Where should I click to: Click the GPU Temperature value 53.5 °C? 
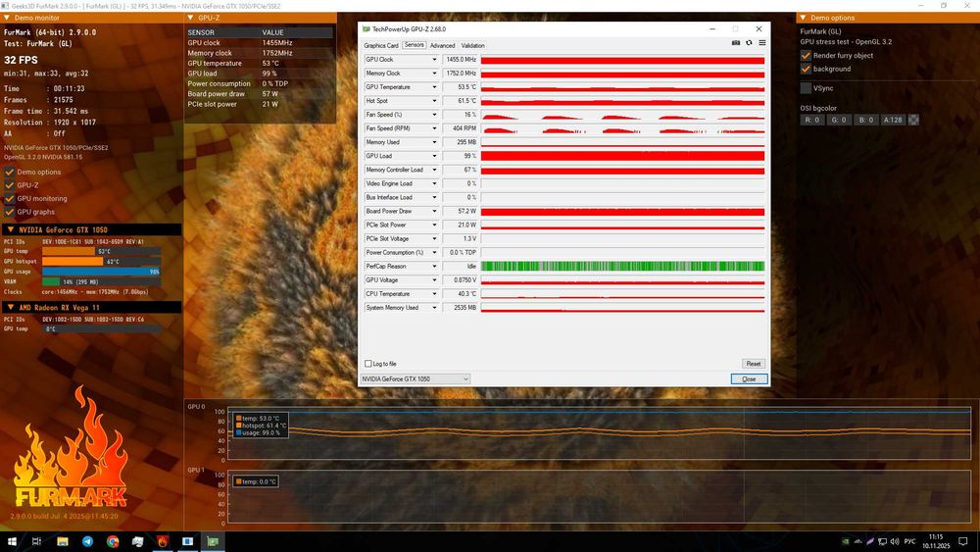(461, 87)
